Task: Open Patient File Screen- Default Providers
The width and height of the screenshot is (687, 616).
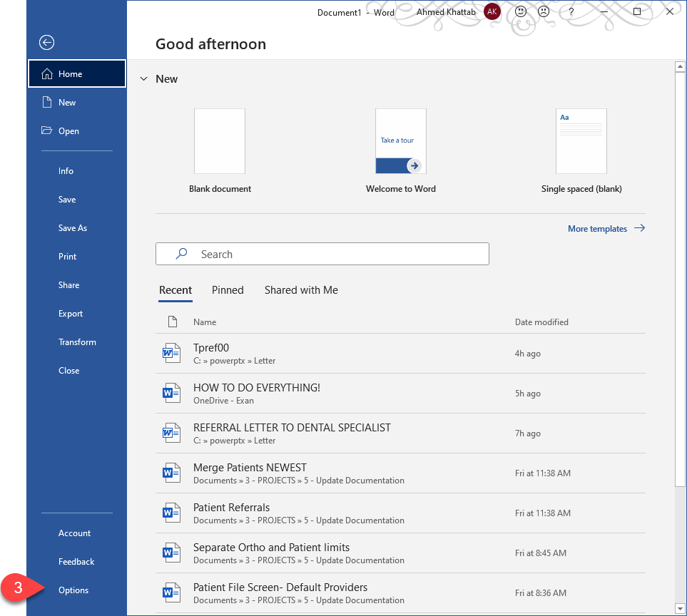Action: 400,592
